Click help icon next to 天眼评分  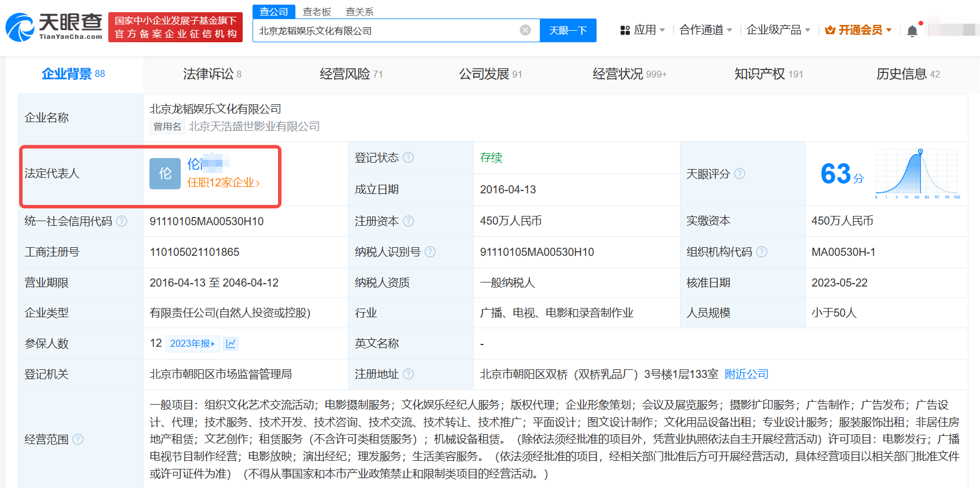(740, 174)
